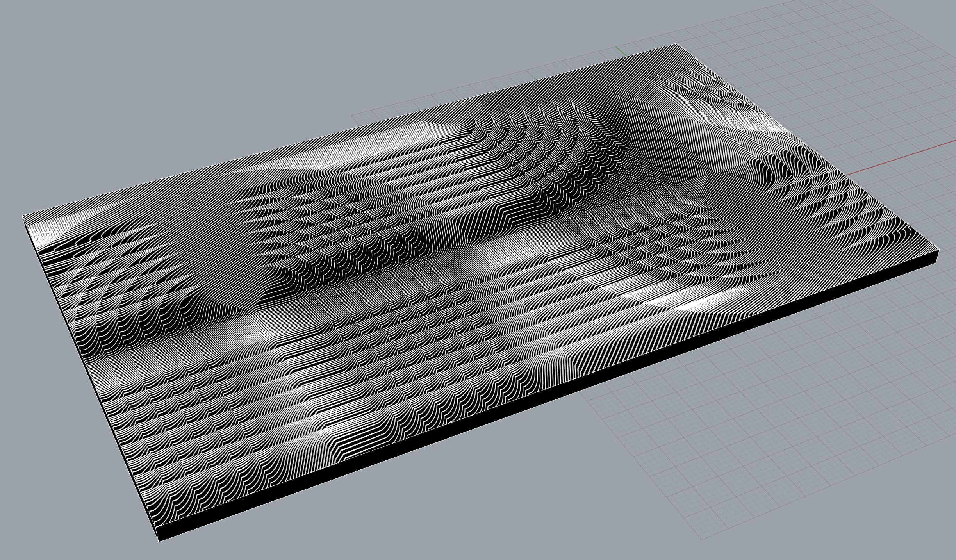
Task: Click the green Y-axis line
Action: (621, 50)
